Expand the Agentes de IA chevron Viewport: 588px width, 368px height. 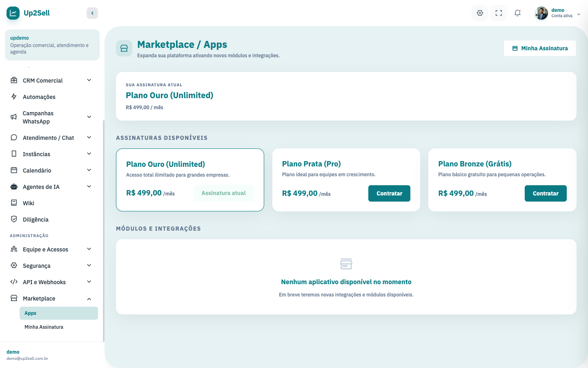pyautogui.click(x=89, y=186)
